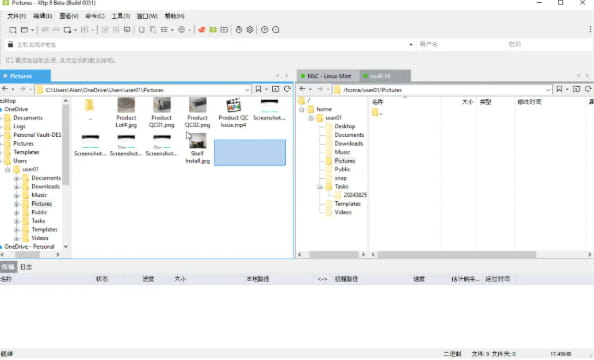The height and width of the screenshot is (360, 594).
Task: Open the view mode dropdown arrow in toolbar
Action: (172, 30)
